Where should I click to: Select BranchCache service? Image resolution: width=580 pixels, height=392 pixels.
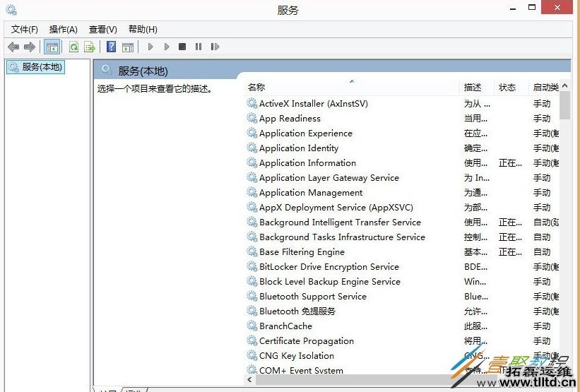point(285,326)
